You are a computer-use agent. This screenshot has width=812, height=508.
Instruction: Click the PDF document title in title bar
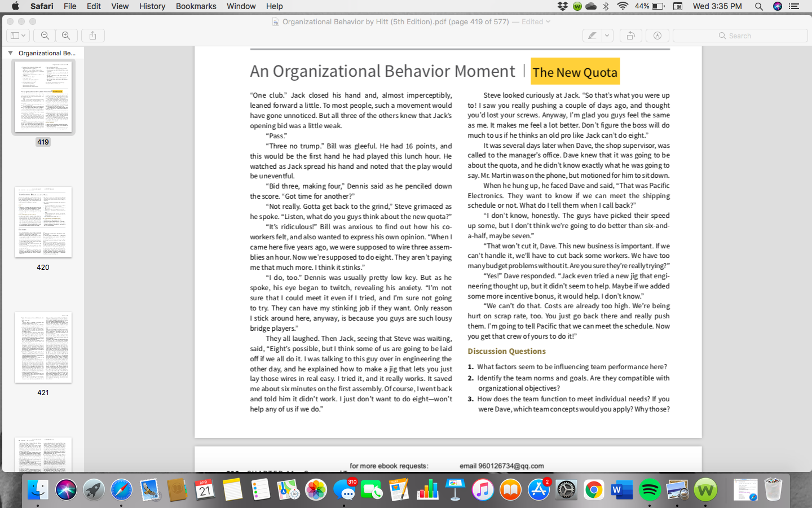coord(396,22)
